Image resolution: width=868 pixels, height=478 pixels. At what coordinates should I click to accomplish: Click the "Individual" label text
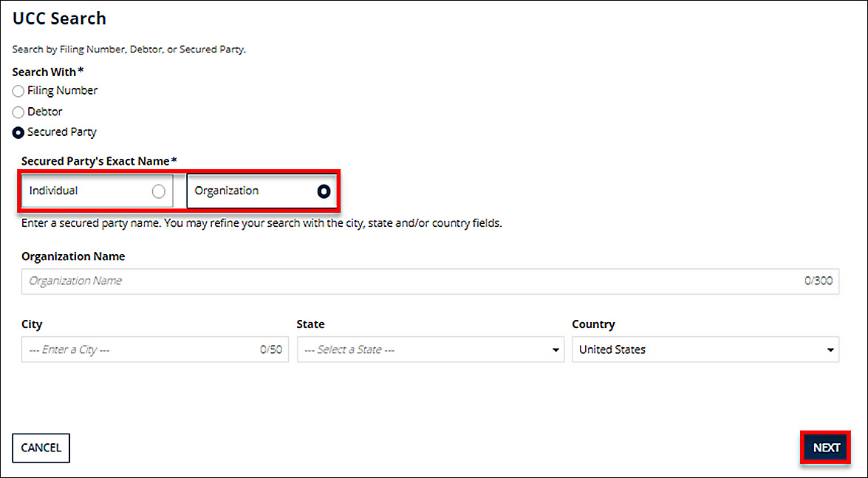tap(53, 191)
